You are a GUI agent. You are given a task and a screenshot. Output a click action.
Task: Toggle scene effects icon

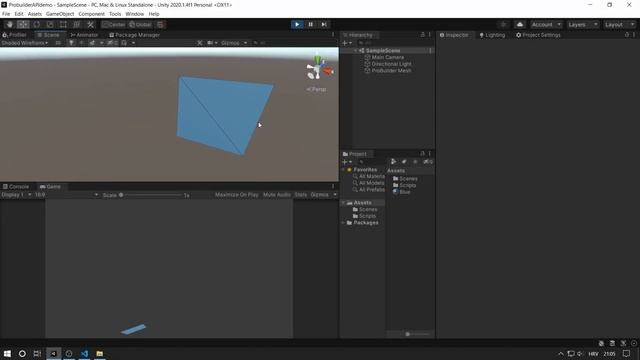[x=92, y=43]
